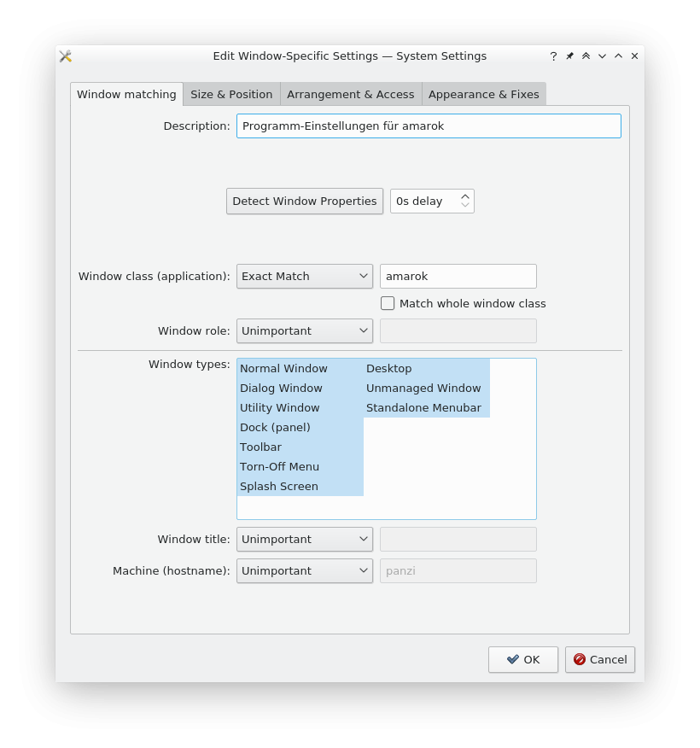Switch to the Size & Position tab
This screenshot has width=700, height=748.
click(231, 94)
